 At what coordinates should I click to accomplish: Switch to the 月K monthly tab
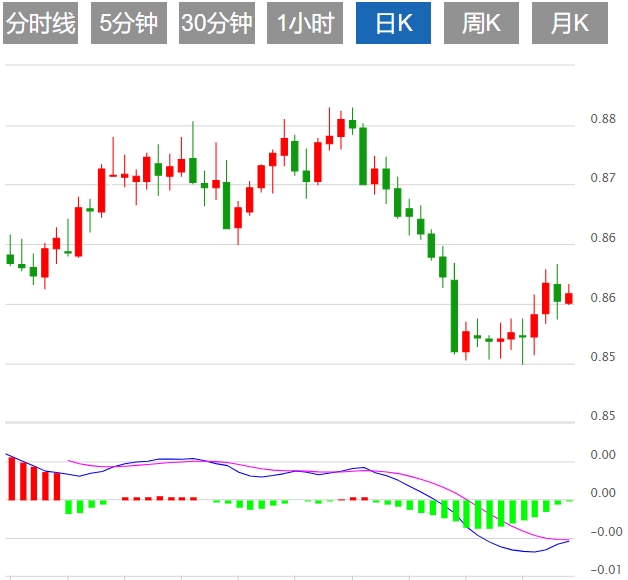570,23
